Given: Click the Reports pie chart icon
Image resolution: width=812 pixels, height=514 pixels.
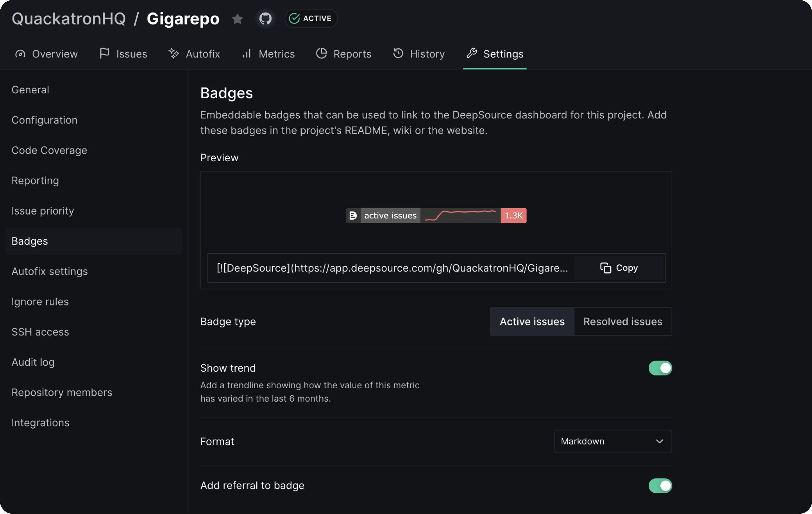Looking at the screenshot, I should (321, 53).
